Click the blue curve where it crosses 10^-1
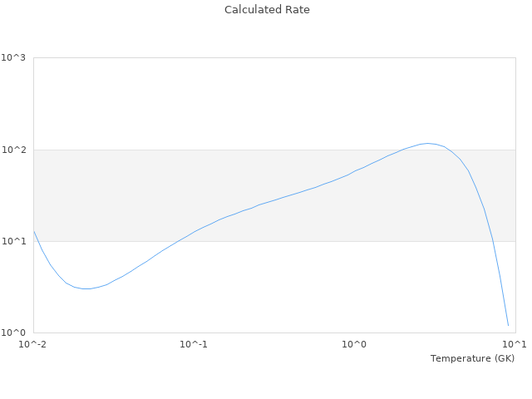Viewport: 532px width, 399px height. click(x=194, y=232)
